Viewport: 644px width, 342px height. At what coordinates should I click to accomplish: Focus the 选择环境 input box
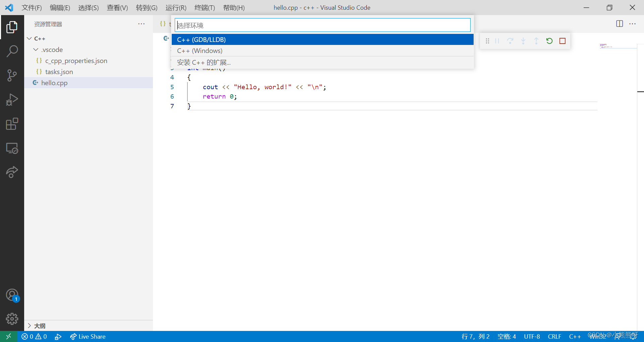pyautogui.click(x=323, y=25)
